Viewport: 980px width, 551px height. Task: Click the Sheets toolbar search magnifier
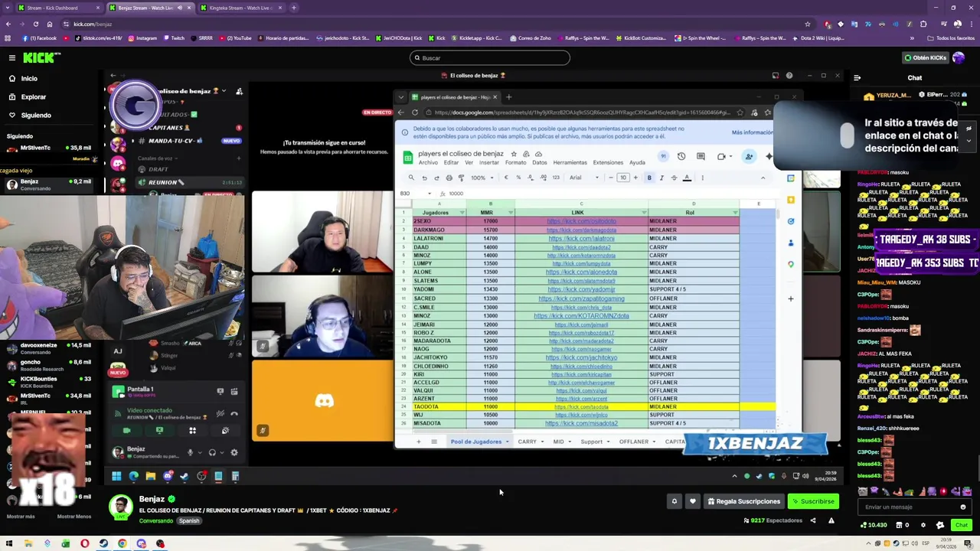point(410,178)
